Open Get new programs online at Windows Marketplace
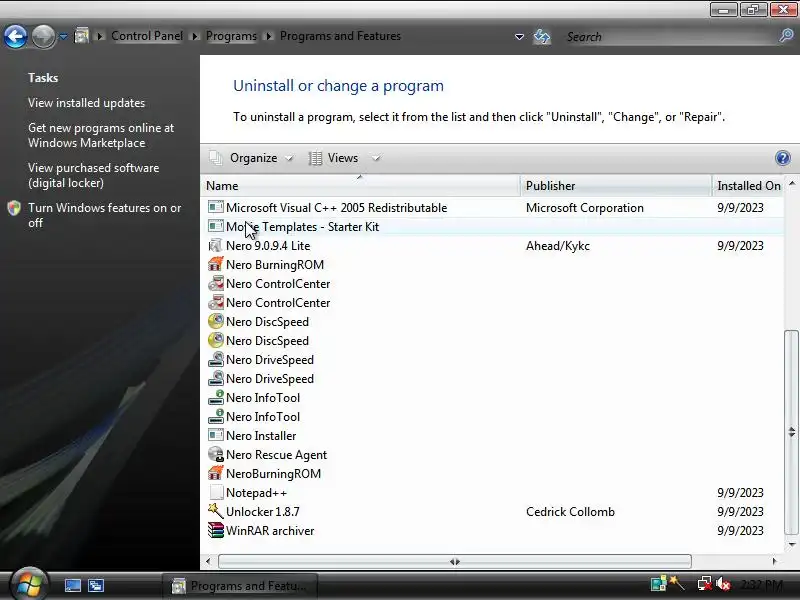 tap(101, 135)
